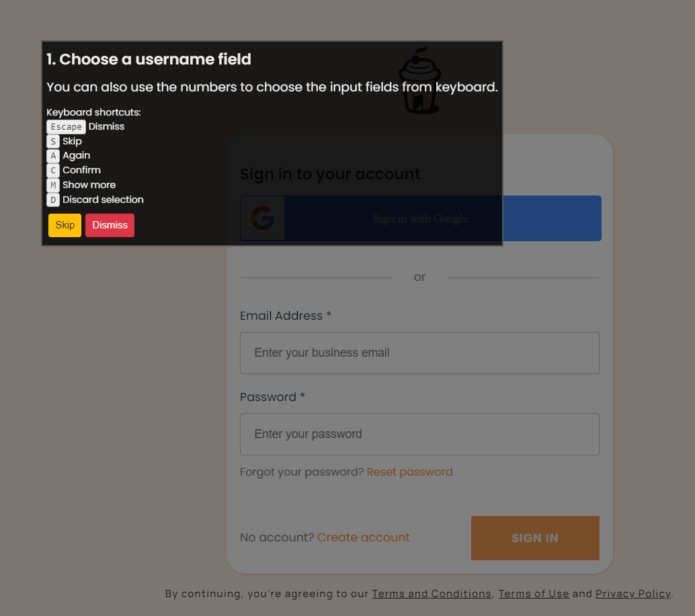Image resolution: width=695 pixels, height=616 pixels.
Task: Open the Reset password link
Action: point(409,472)
